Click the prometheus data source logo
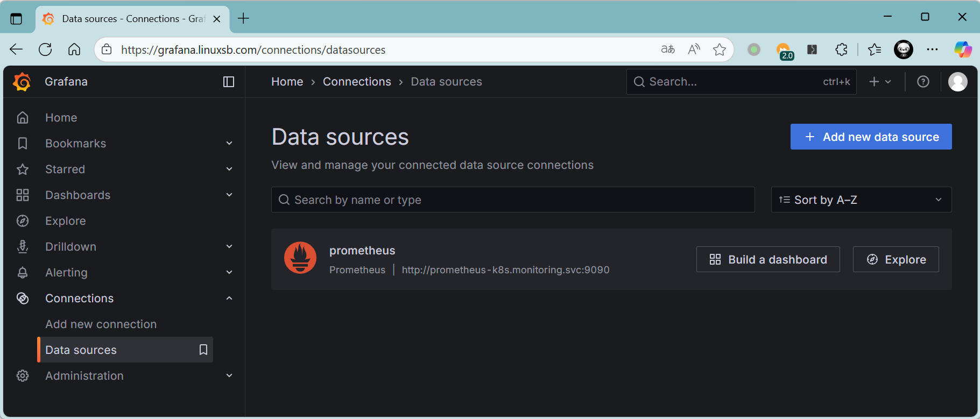This screenshot has height=419, width=980. [x=300, y=258]
